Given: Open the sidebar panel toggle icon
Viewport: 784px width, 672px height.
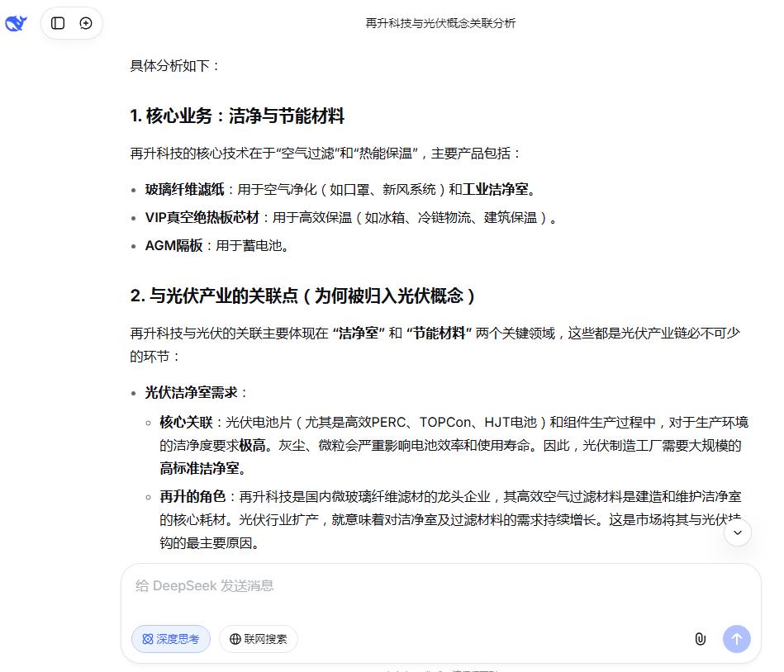Looking at the screenshot, I should [x=58, y=23].
